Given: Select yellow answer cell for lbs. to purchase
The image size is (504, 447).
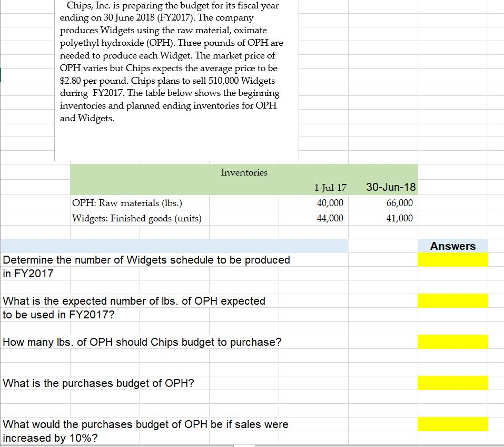Looking at the screenshot, I should (x=452, y=342).
